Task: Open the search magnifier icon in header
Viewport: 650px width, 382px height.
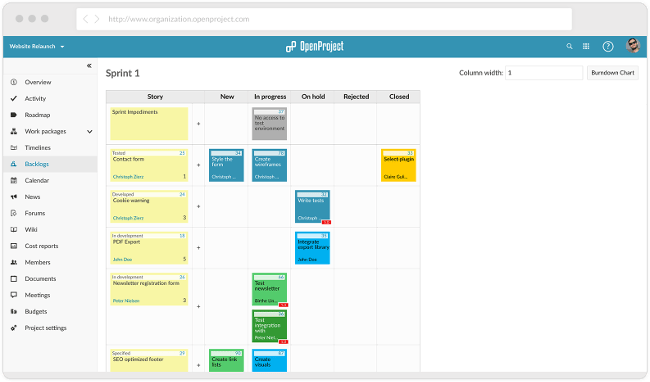Action: click(569, 46)
